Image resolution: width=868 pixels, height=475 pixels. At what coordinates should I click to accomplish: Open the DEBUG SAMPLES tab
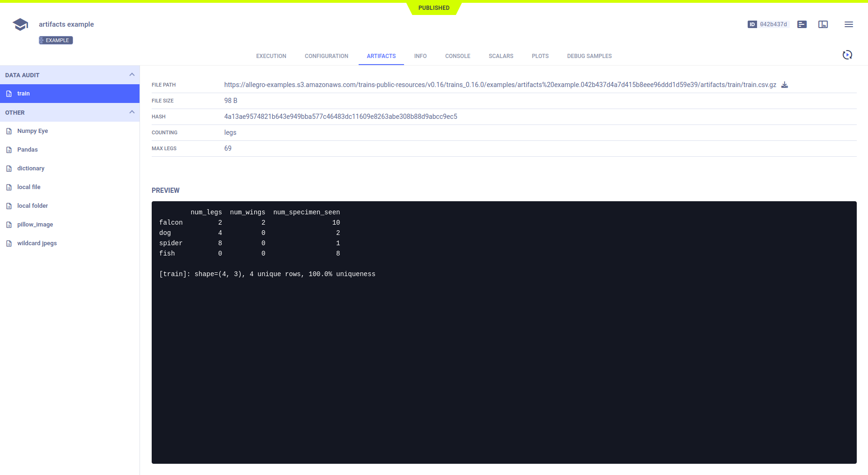(589, 56)
